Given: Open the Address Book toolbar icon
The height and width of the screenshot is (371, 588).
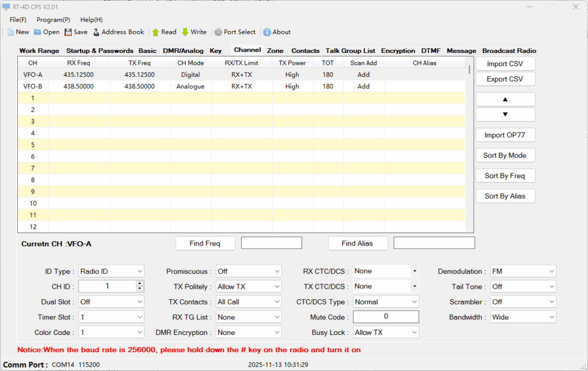Looking at the screenshot, I should (x=96, y=32).
